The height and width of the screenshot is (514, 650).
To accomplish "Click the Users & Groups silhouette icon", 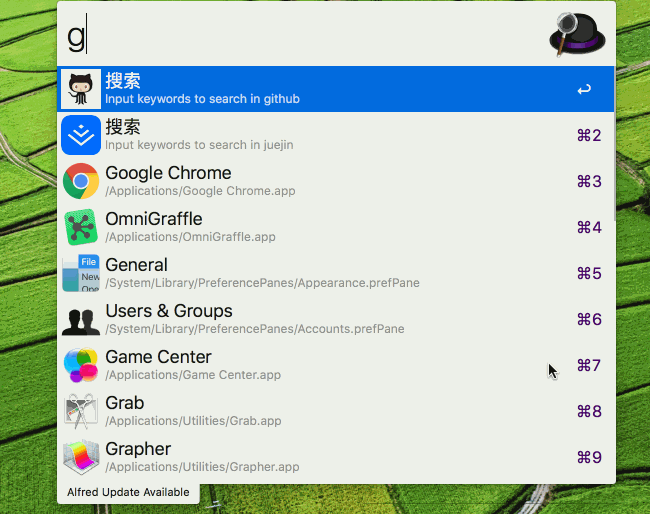I will click(81, 321).
